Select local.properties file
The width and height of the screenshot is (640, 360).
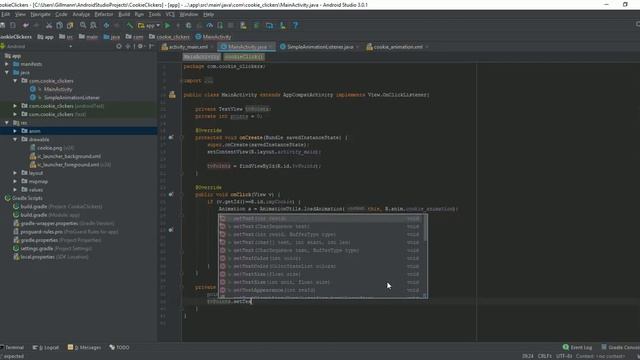51,257
